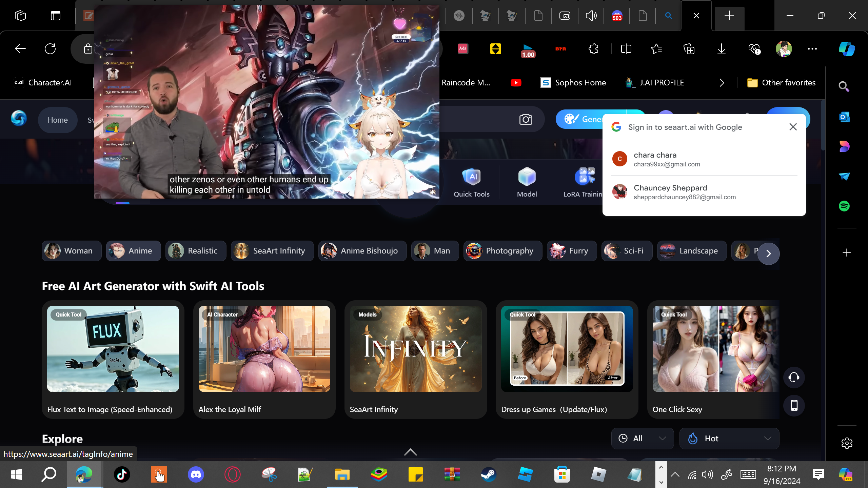Sign in as chara chara account
This screenshot has width=868, height=488.
click(x=704, y=159)
